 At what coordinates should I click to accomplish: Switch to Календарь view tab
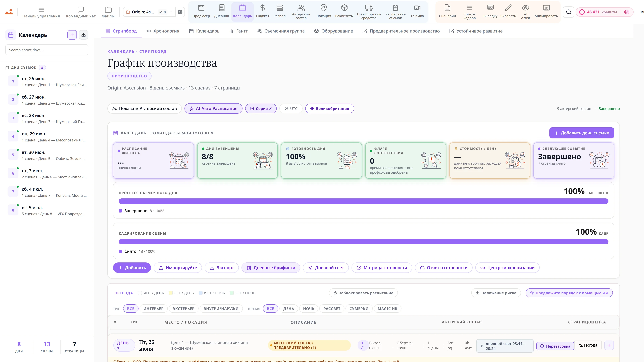204,31
